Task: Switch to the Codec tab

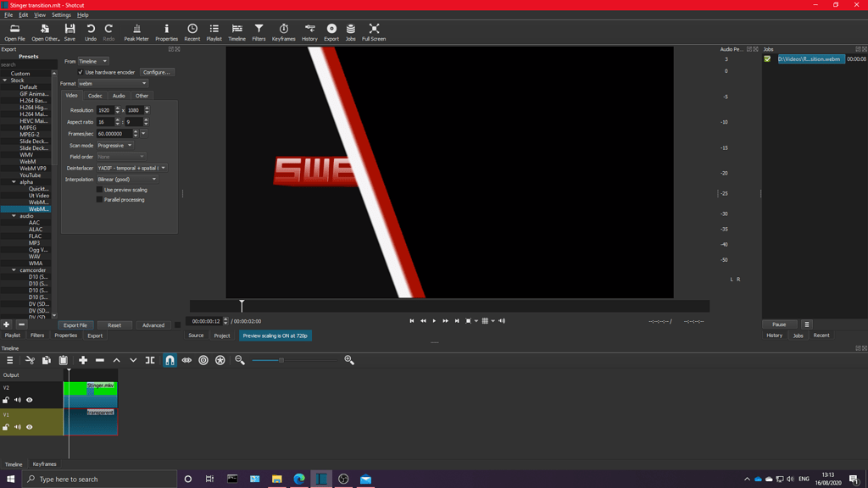Action: tap(95, 96)
